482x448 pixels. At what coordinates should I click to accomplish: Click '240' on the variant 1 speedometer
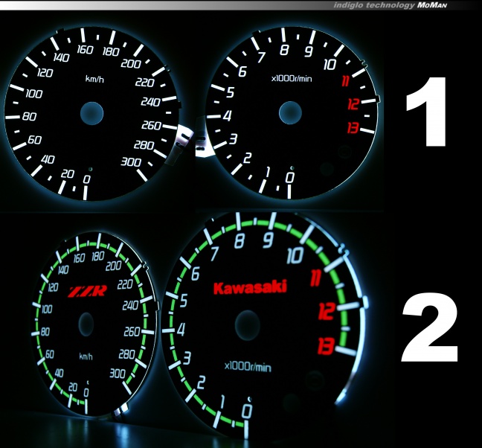coord(150,102)
